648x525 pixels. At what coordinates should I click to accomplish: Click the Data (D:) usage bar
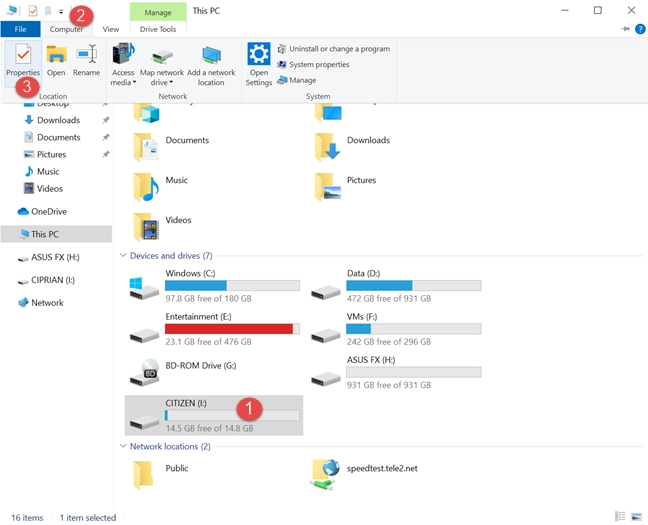point(414,285)
